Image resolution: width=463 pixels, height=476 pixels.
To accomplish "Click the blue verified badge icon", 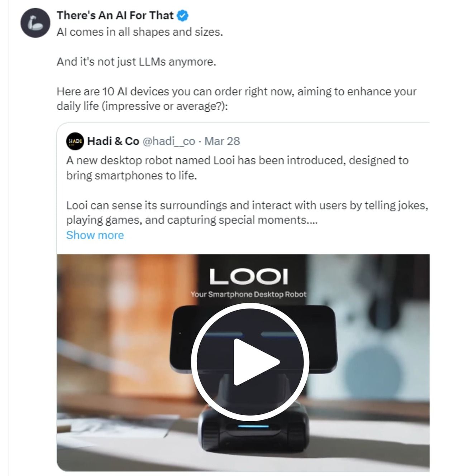I will point(183,16).
